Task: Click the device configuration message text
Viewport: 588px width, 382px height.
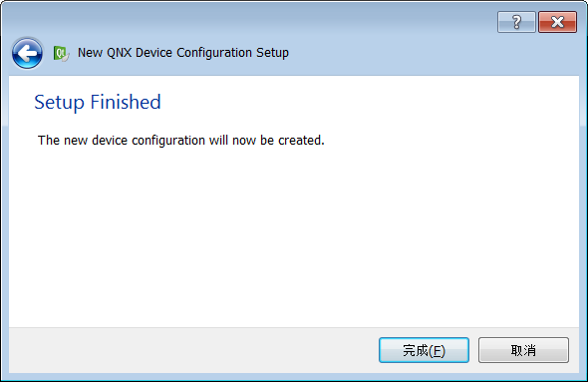Action: click(x=181, y=141)
